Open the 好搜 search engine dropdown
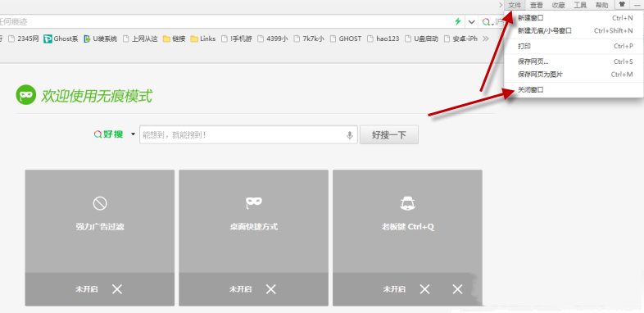Screen dimensions: 644x313 click(x=133, y=134)
